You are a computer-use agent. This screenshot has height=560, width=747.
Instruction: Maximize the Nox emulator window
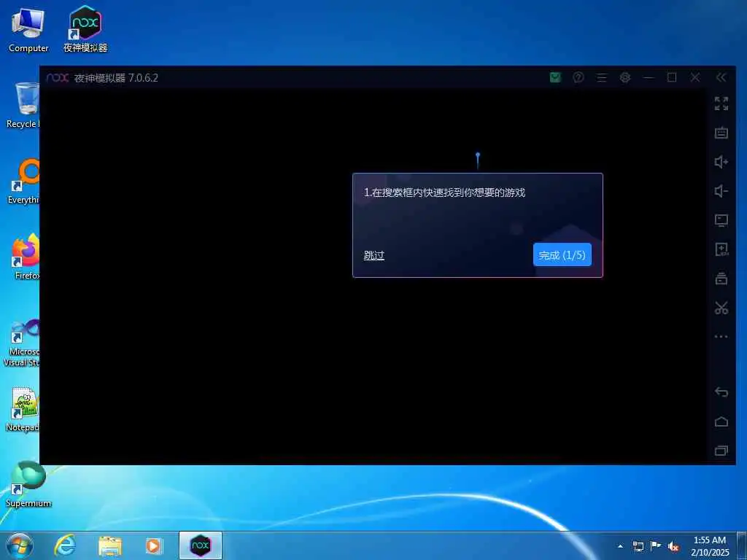pyautogui.click(x=672, y=77)
